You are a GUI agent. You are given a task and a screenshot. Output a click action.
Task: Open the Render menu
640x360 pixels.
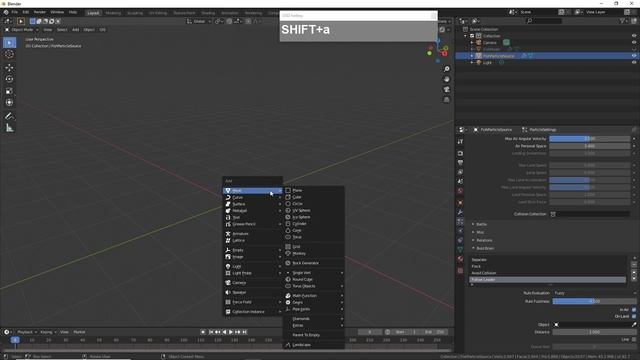point(40,12)
